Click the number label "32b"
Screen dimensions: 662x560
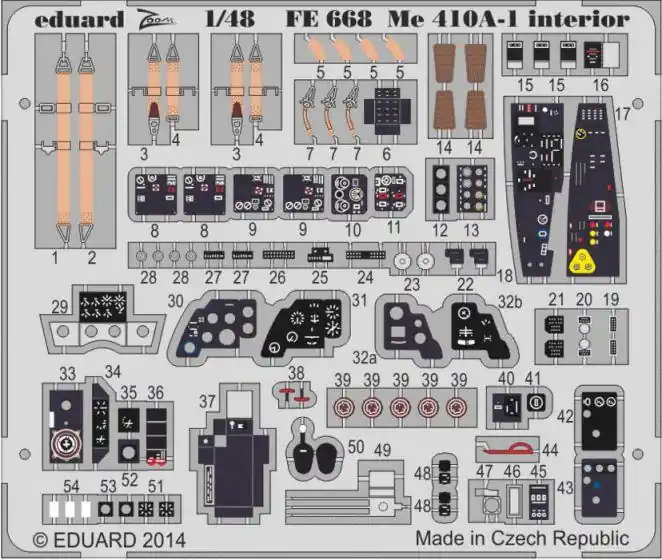(510, 302)
